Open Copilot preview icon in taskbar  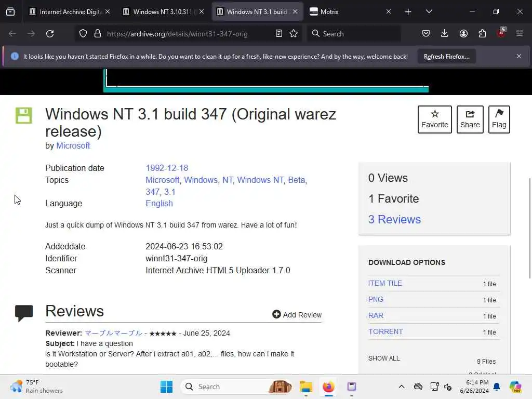pos(515,387)
